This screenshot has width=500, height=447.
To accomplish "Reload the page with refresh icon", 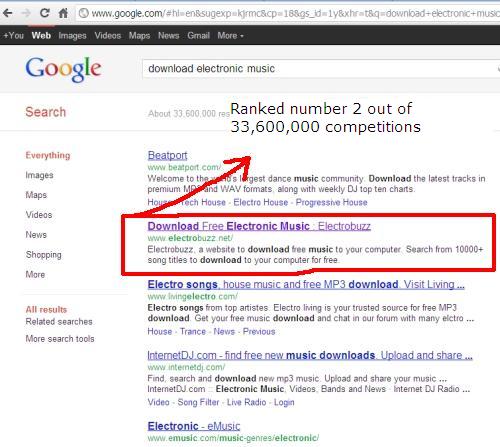I will coord(44,13).
